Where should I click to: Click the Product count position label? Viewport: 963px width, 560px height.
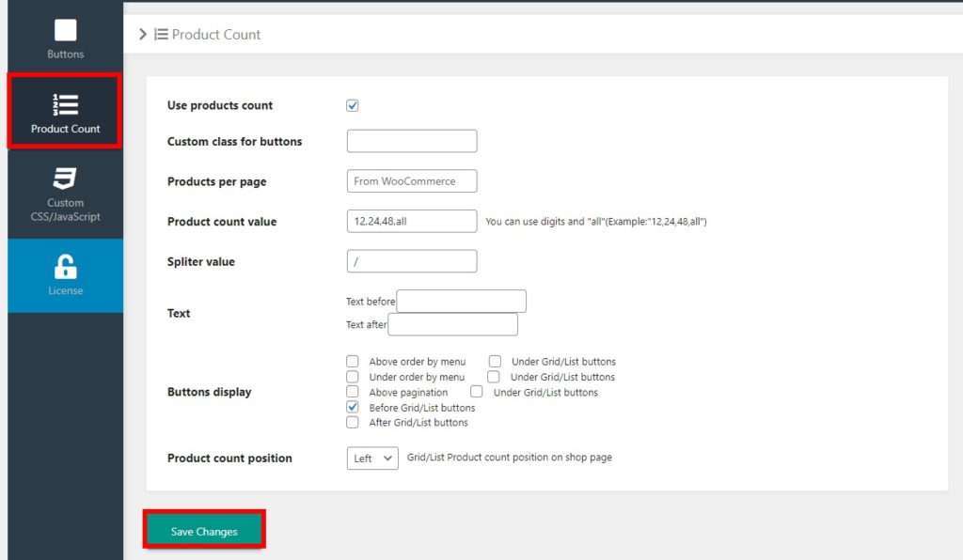pos(229,459)
